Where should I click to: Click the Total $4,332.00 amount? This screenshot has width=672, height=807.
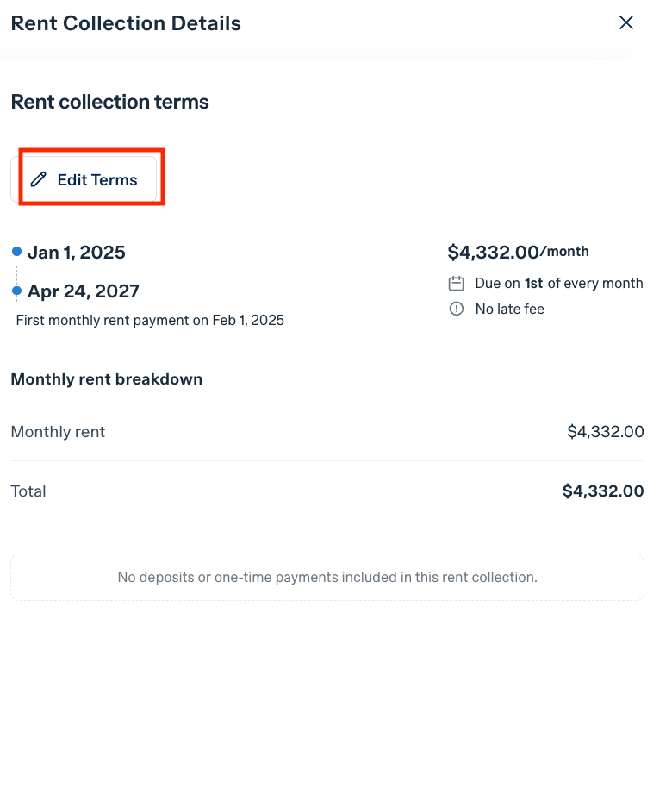pos(603,491)
